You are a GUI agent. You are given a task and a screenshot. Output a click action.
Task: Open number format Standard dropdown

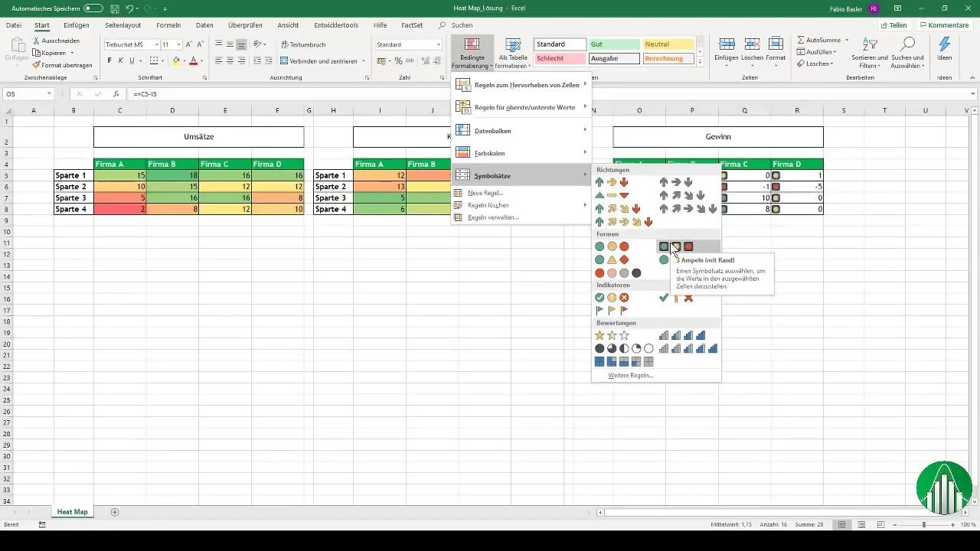click(x=439, y=44)
